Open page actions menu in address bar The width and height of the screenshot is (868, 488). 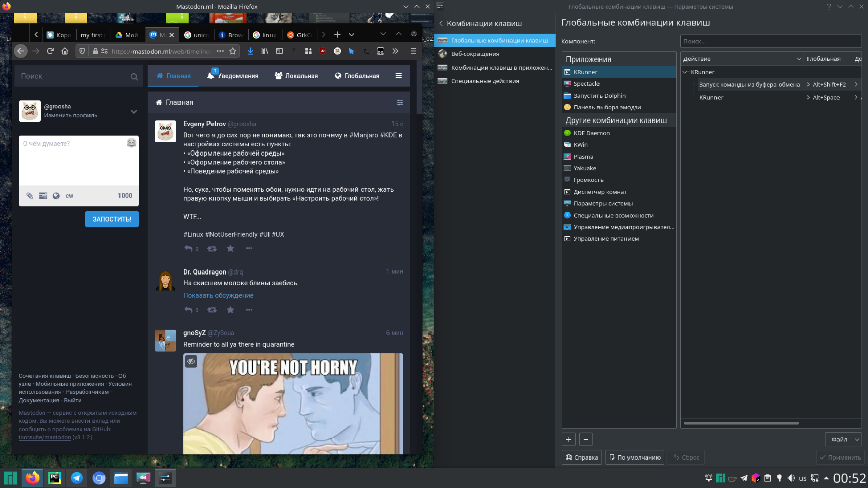point(220,51)
